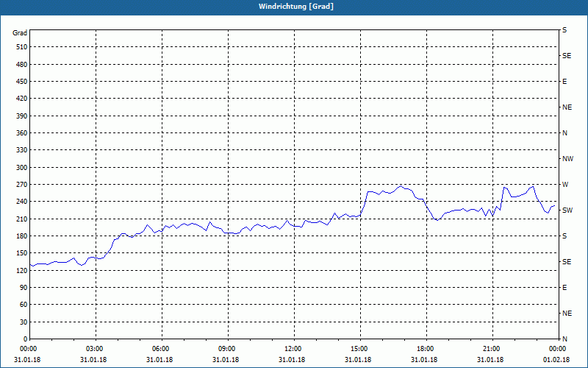The height and width of the screenshot is (368, 588).
Task: Select the 150 y-axis value
Action: tap(21, 252)
